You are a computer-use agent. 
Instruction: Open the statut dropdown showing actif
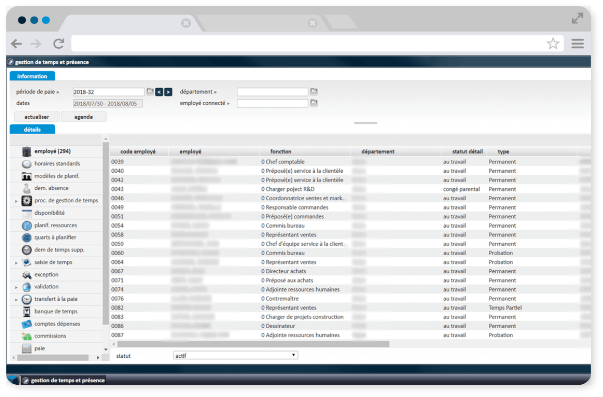pyautogui.click(x=235, y=355)
